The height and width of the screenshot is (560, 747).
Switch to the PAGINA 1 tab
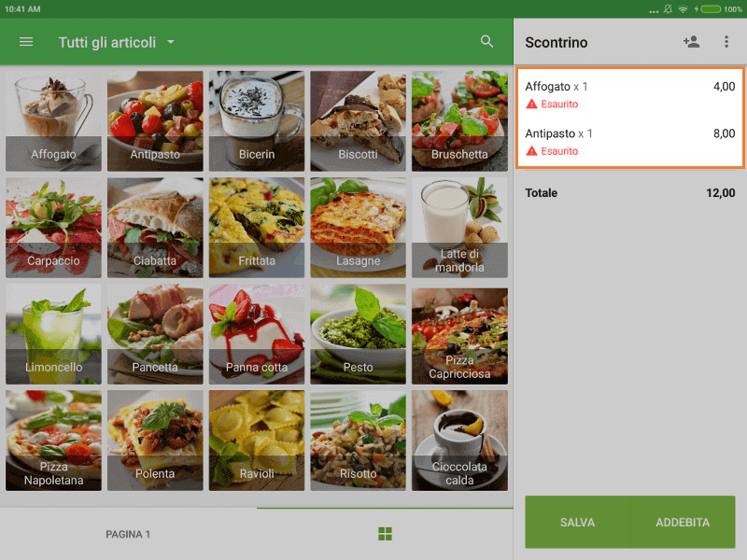tap(128, 534)
